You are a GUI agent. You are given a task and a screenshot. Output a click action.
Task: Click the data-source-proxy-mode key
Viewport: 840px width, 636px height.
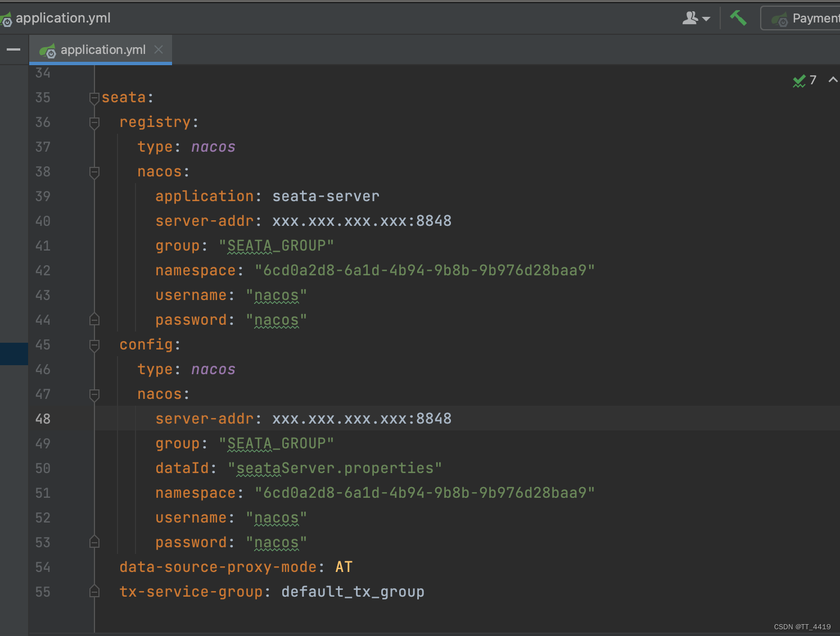[218, 567]
